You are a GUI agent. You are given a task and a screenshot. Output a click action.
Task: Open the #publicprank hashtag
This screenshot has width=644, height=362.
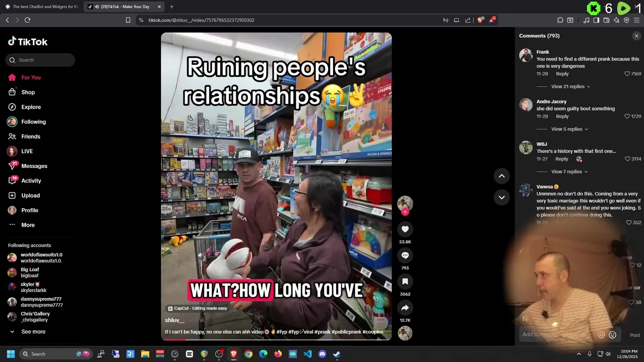(346, 332)
